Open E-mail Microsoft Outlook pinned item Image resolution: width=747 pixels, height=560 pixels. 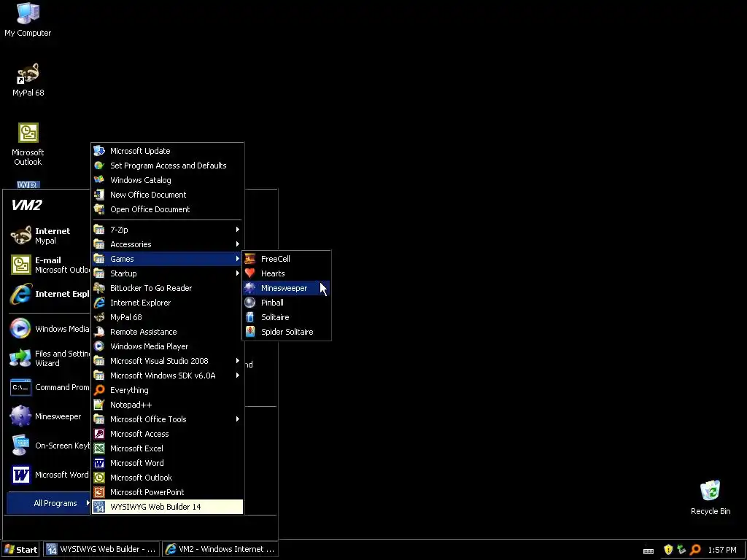tap(49, 265)
